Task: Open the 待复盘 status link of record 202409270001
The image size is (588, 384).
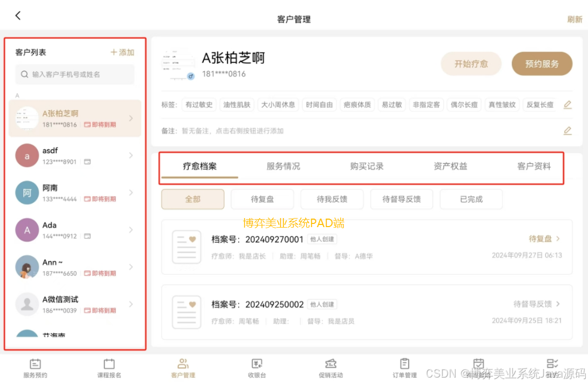Action: [544, 238]
